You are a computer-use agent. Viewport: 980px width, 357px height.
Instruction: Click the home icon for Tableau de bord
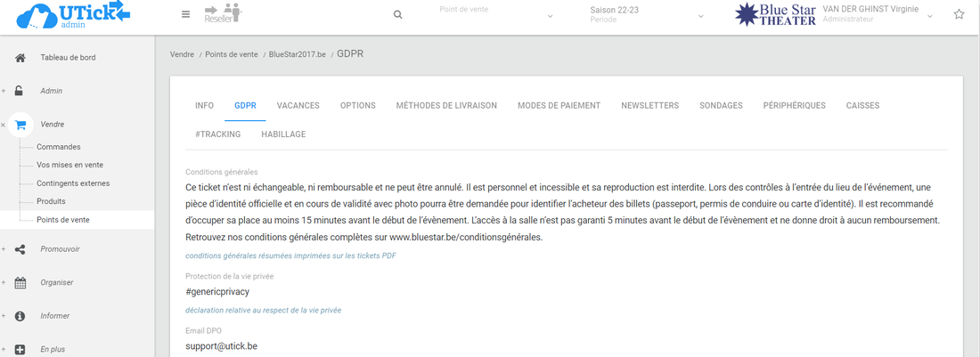click(x=20, y=58)
